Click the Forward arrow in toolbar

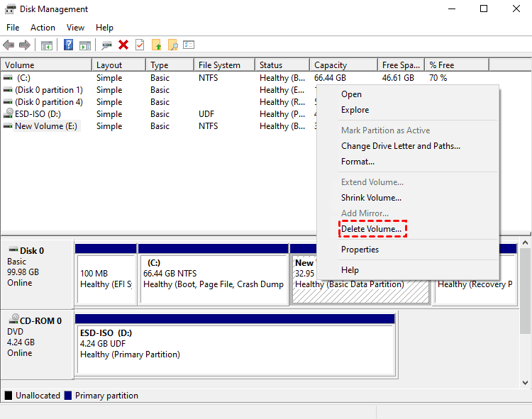coord(25,45)
